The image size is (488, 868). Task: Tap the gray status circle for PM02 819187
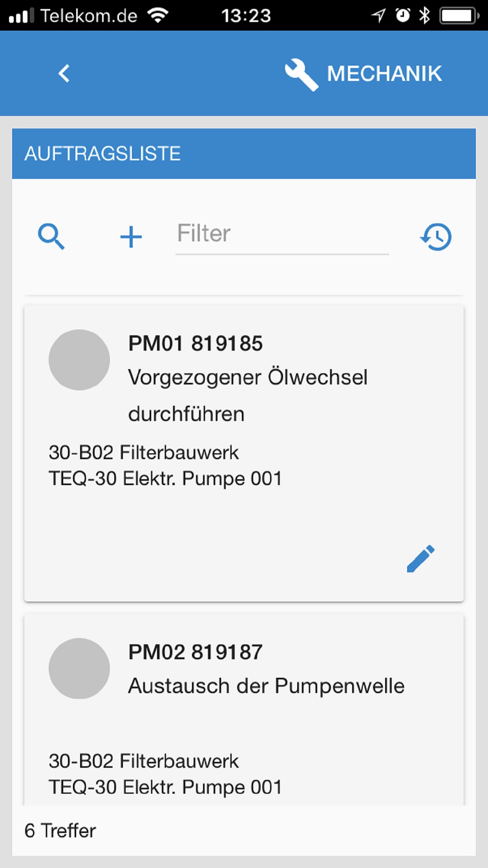[x=79, y=668]
